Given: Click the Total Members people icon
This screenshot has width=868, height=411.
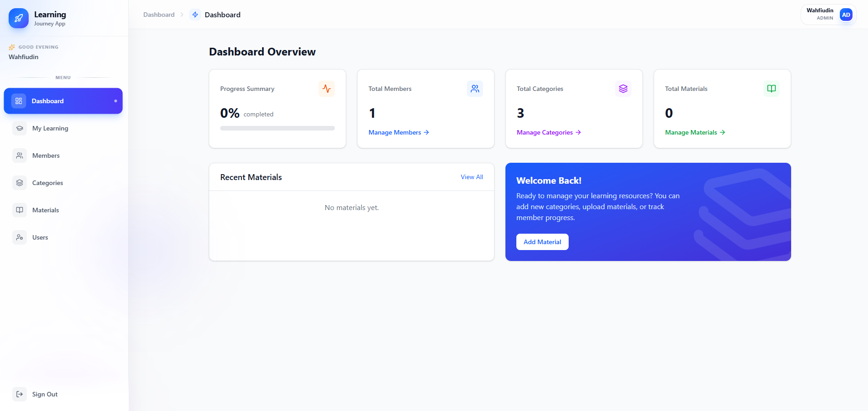Looking at the screenshot, I should point(475,89).
